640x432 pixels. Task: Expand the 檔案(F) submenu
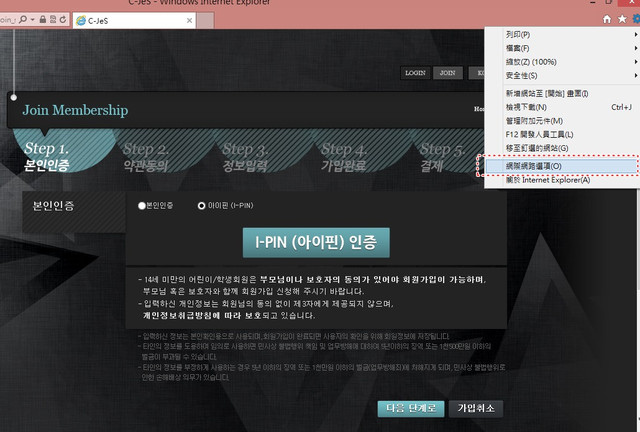click(562, 48)
